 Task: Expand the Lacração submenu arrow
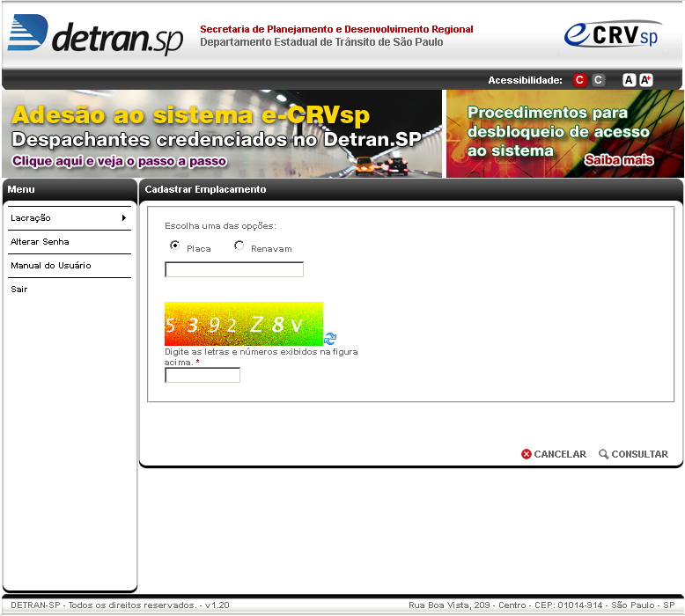pos(124,218)
